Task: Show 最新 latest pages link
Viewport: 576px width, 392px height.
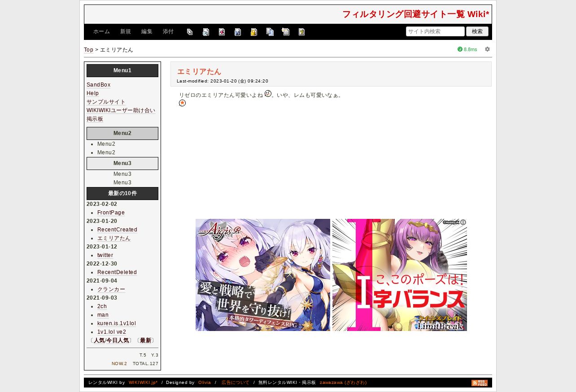Action: [145, 340]
